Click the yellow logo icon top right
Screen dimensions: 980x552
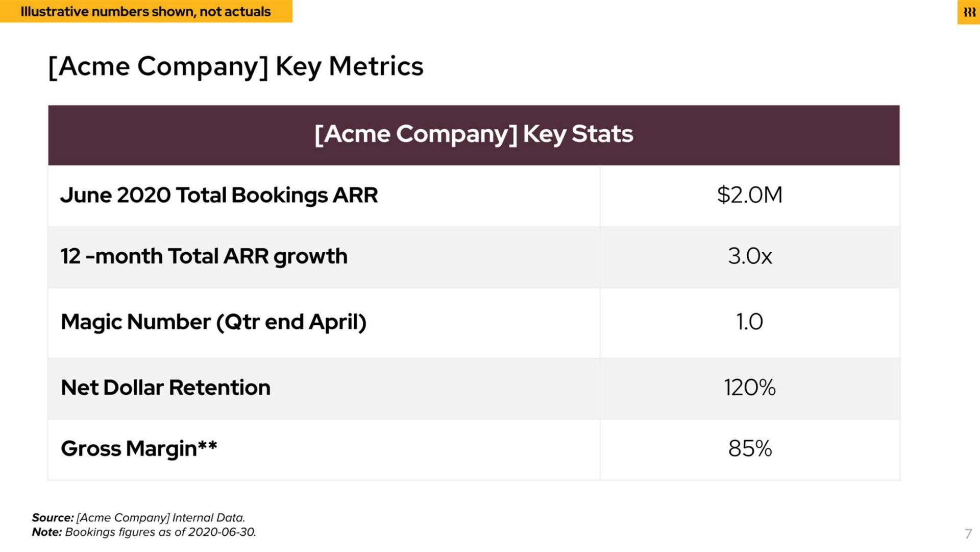(x=968, y=12)
